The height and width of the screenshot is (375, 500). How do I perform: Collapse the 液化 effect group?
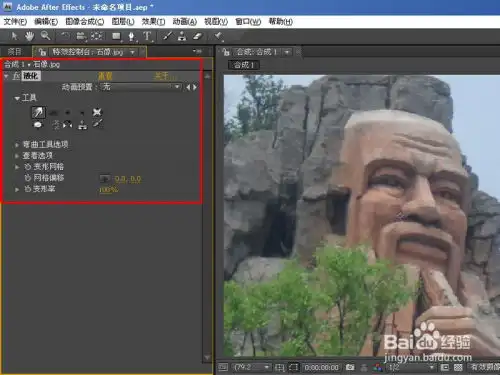(6, 76)
